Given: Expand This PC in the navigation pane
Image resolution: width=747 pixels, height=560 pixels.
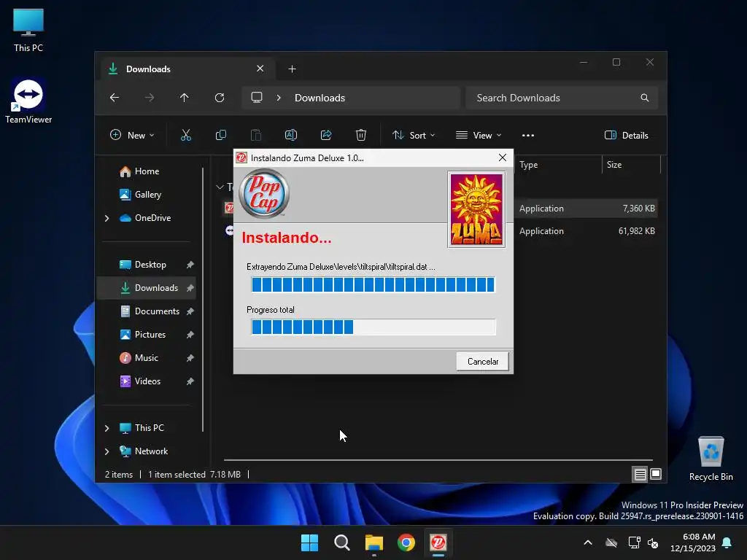Looking at the screenshot, I should (107, 428).
